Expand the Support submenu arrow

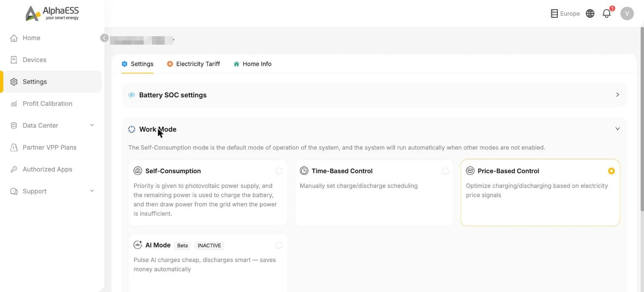pyautogui.click(x=92, y=191)
